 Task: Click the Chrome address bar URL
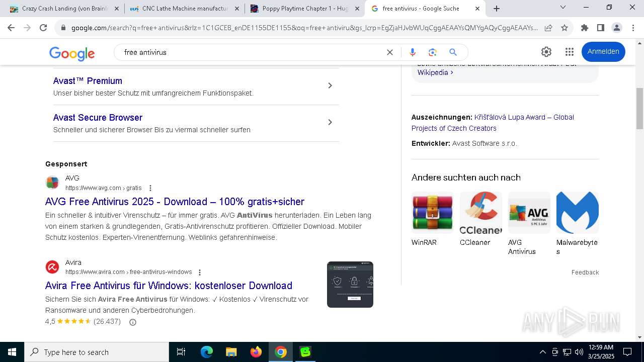pos(304,28)
